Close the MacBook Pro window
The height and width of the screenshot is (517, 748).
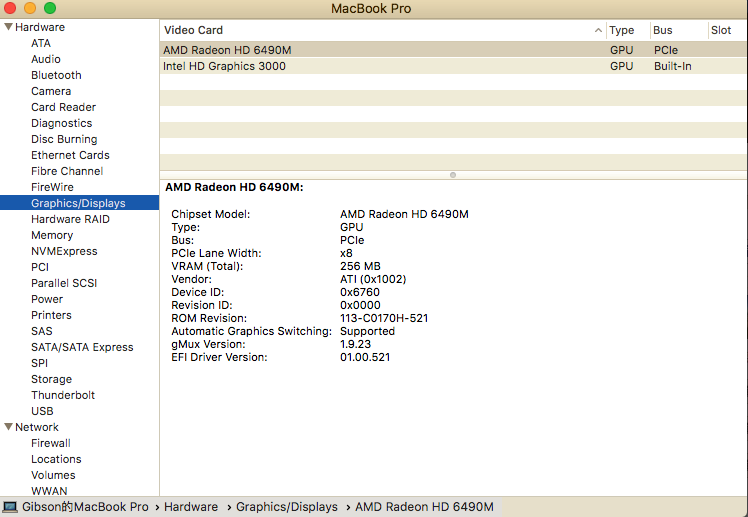pyautogui.click(x=10, y=8)
